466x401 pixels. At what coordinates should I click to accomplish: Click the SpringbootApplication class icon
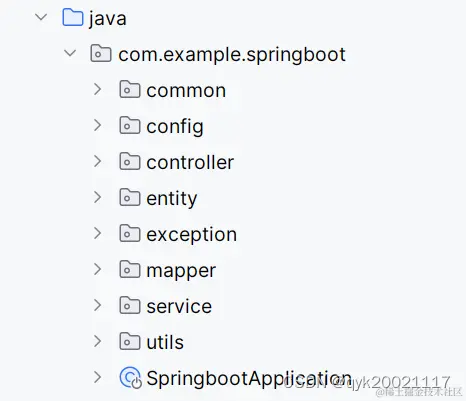coord(130,378)
